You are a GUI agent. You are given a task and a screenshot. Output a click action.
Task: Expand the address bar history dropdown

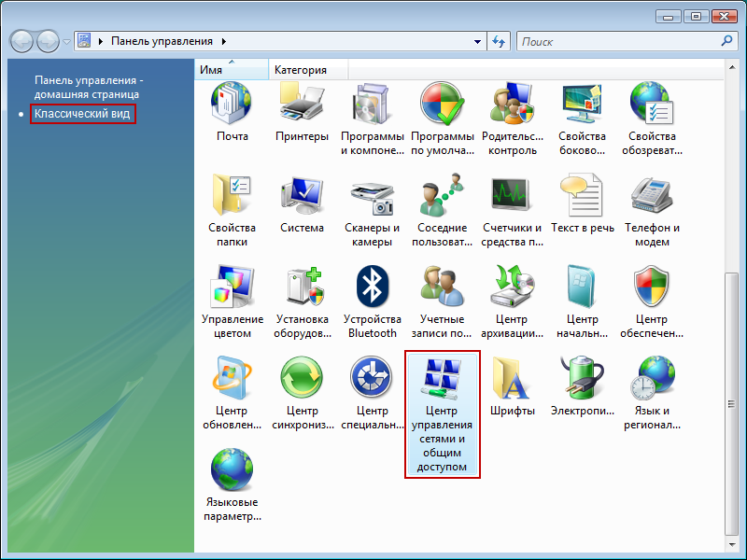pos(477,42)
